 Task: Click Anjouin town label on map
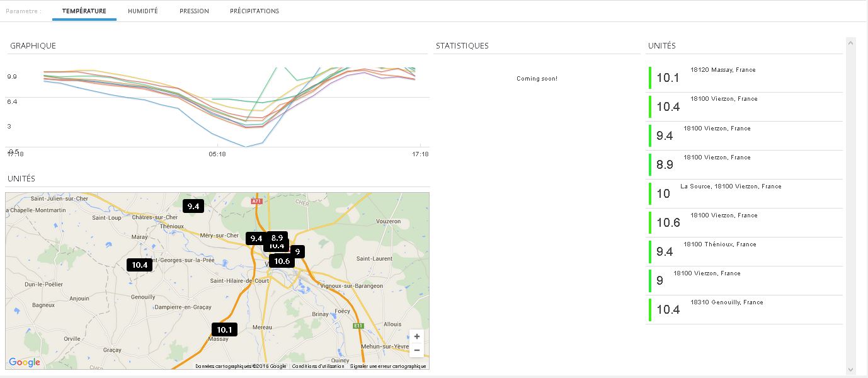coord(79,299)
